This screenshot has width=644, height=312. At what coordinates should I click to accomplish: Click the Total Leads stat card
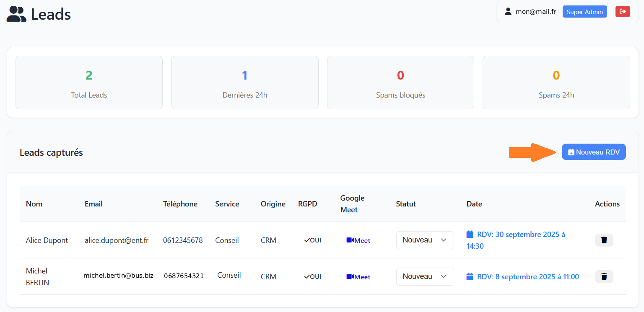89,83
